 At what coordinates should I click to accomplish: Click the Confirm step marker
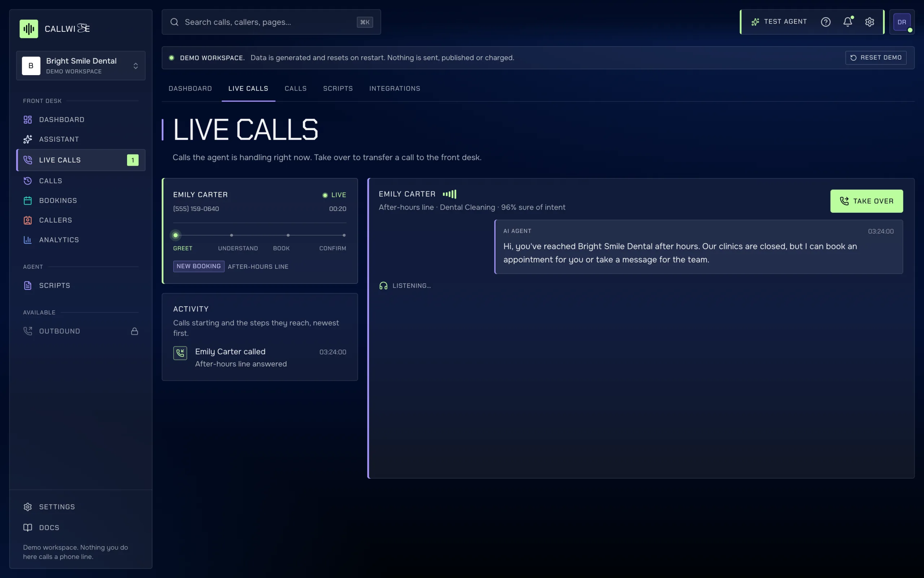click(x=344, y=235)
